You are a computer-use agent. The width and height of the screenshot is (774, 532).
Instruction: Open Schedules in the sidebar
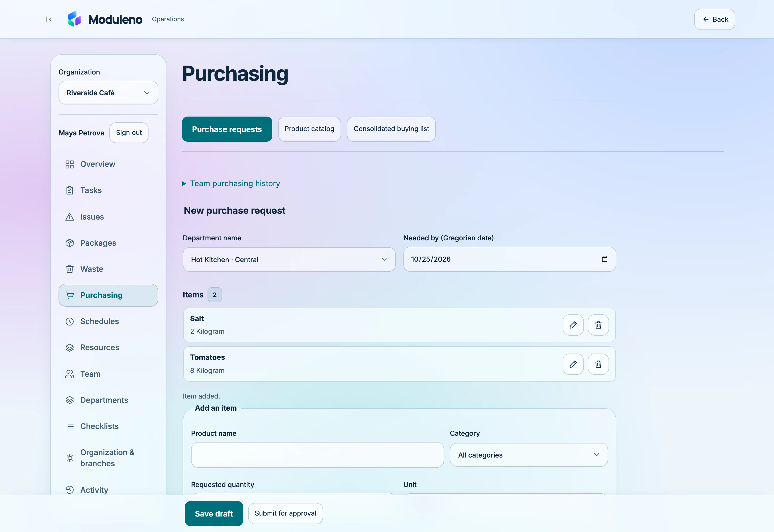click(x=108, y=321)
